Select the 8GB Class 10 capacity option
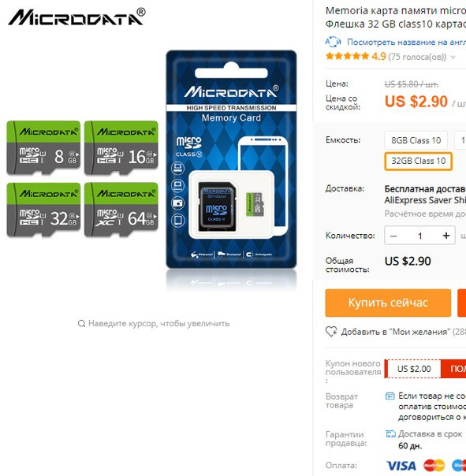 (416, 140)
